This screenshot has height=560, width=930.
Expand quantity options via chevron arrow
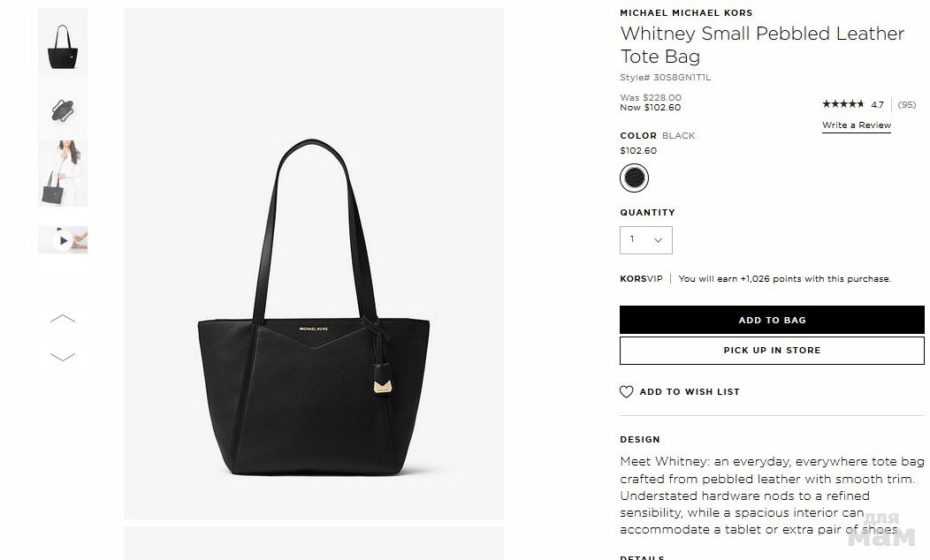click(x=658, y=240)
